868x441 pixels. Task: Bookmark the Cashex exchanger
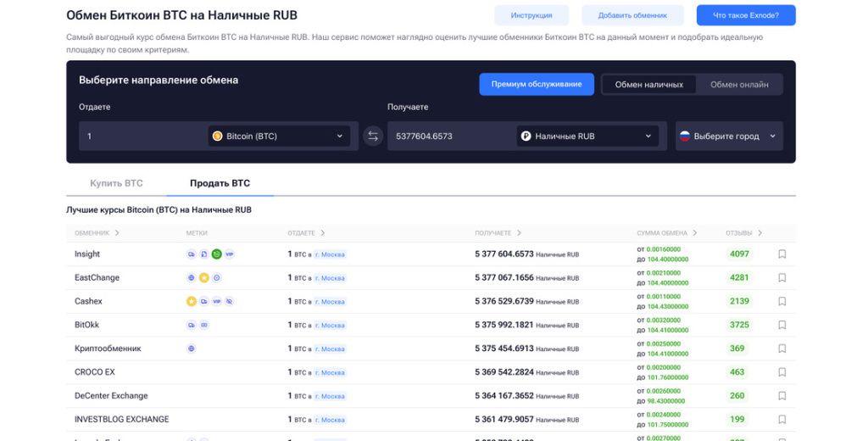pyautogui.click(x=782, y=301)
